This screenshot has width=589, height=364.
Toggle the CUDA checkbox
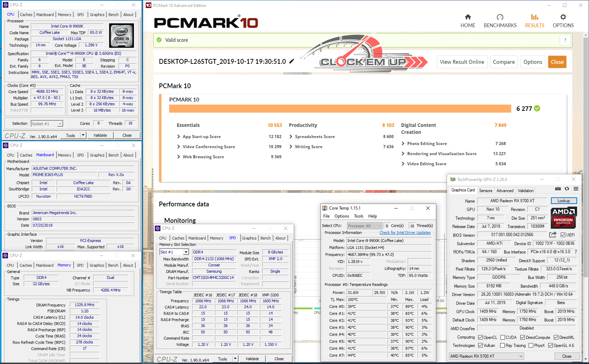click(503, 338)
